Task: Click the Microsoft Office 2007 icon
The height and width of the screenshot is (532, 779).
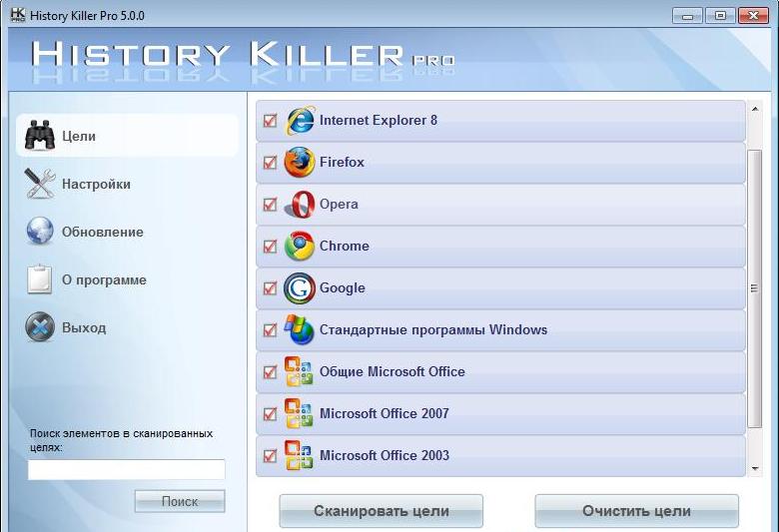Action: [x=298, y=413]
